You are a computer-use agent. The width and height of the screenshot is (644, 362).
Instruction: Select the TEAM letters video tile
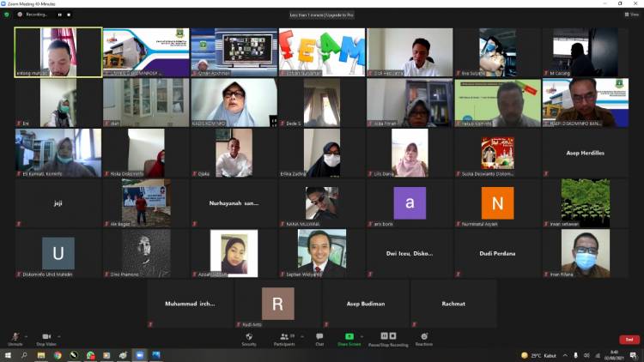pyautogui.click(x=322, y=52)
